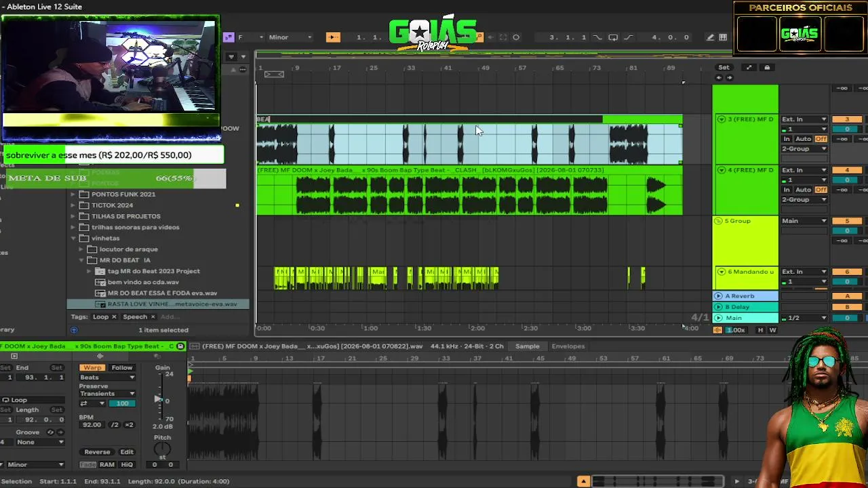Toggle the Arrangement loop switch icon
The image size is (868, 488).
(613, 37)
